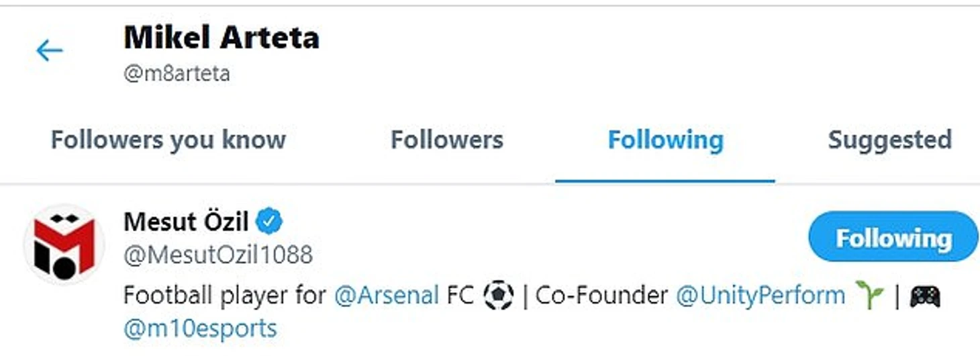Click the soccer ball emoji in bio
Viewport: 980px width, 356px height.
499,296
